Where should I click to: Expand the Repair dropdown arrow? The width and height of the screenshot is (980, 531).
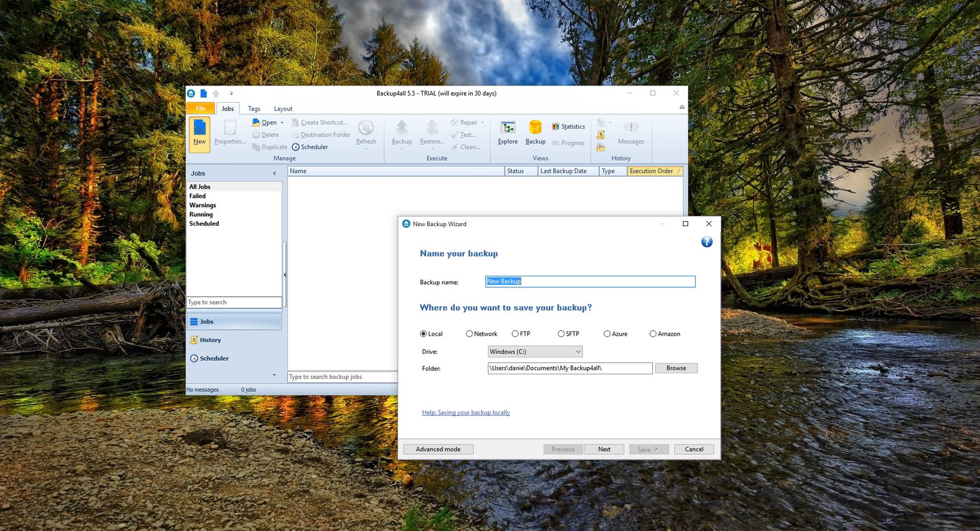[x=483, y=122]
